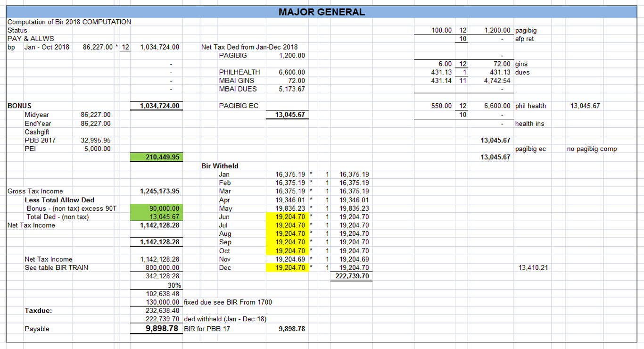Select the Mar month label
The image size is (644, 349).
pyautogui.click(x=225, y=191)
